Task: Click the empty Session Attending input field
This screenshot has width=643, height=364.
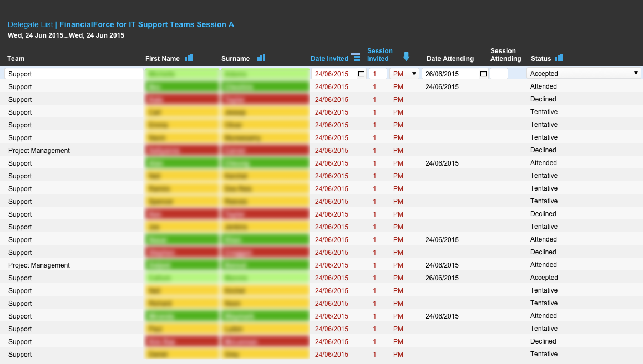Action: (x=499, y=74)
